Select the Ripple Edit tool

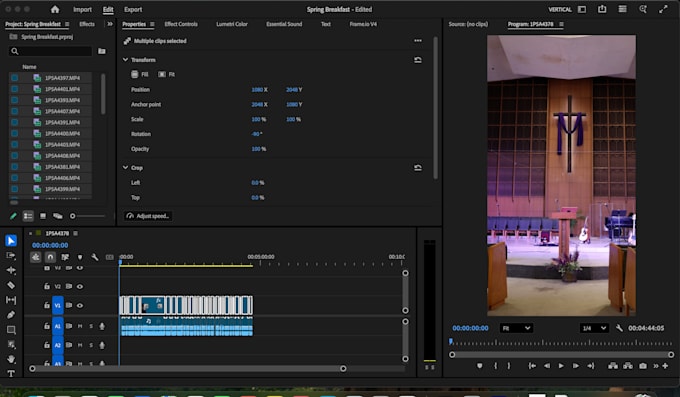pyautogui.click(x=11, y=270)
